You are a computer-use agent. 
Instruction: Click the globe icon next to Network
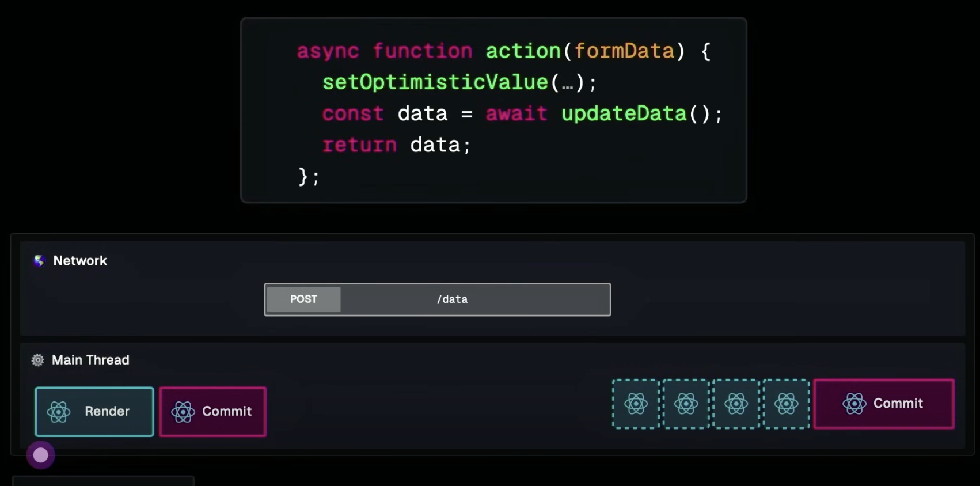tap(39, 261)
